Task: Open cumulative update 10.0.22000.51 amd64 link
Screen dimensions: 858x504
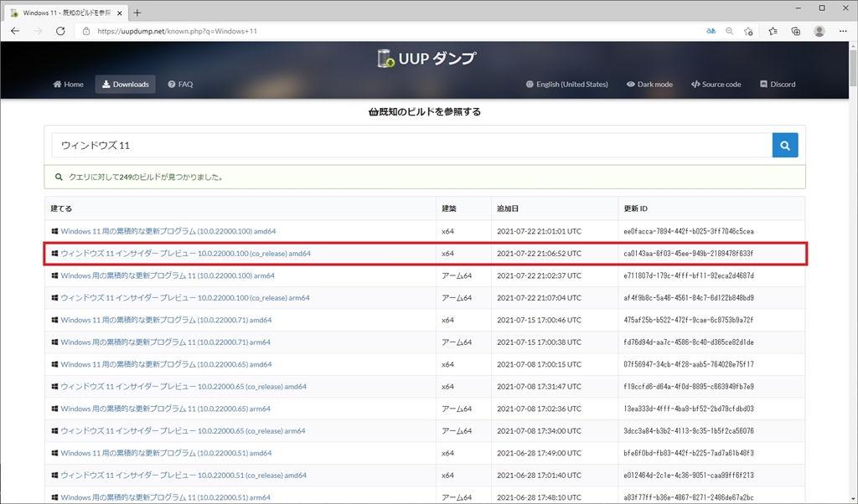Action: 166,453
